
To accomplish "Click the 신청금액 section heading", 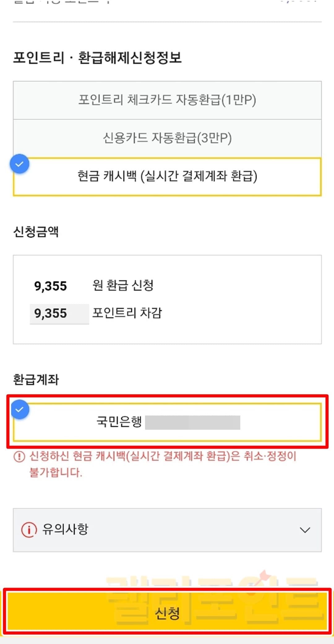I will [x=36, y=232].
